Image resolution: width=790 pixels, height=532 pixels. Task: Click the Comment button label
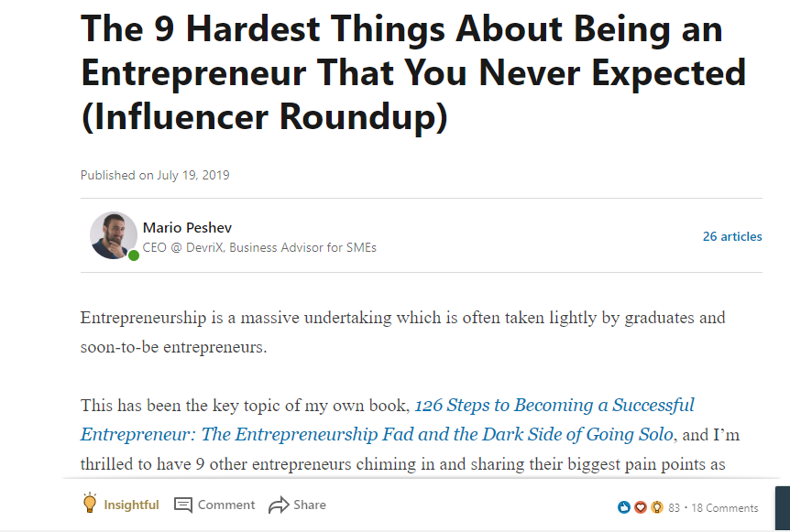(x=226, y=505)
